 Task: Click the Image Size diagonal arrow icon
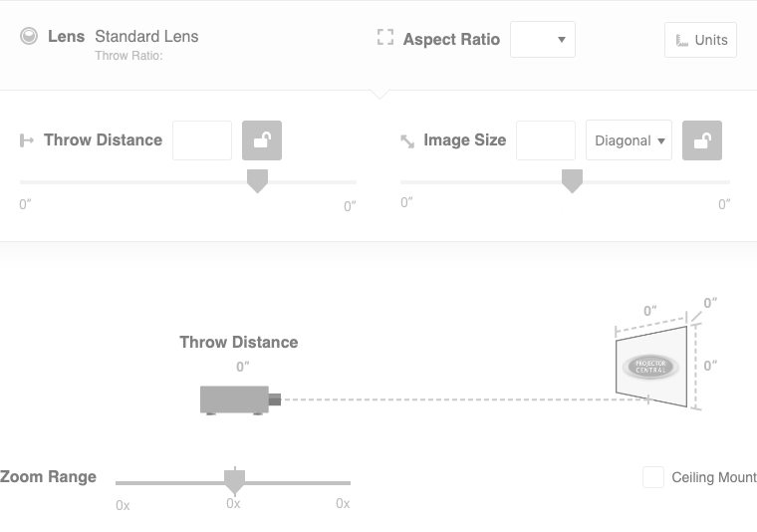tap(407, 141)
